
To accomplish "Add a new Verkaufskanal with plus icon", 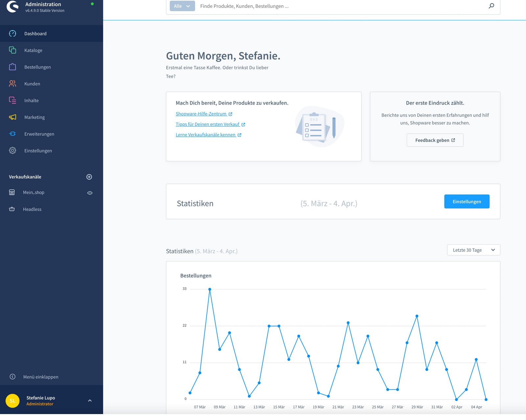I will coord(89,177).
